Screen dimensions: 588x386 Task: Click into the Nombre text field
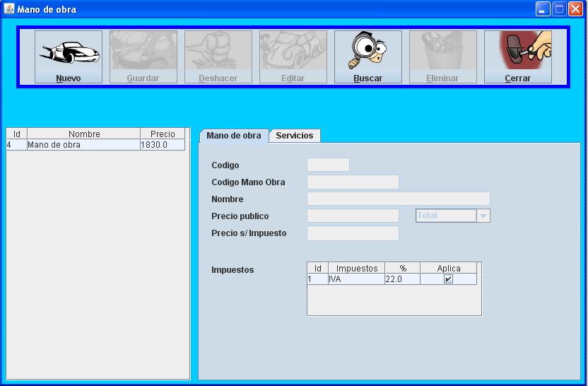pyautogui.click(x=398, y=199)
